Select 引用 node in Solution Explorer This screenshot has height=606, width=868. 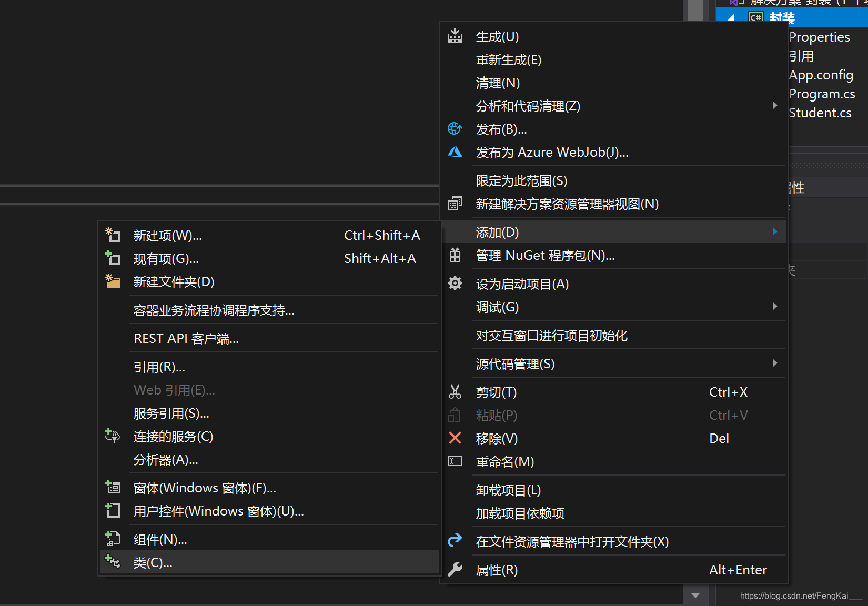[x=801, y=56]
